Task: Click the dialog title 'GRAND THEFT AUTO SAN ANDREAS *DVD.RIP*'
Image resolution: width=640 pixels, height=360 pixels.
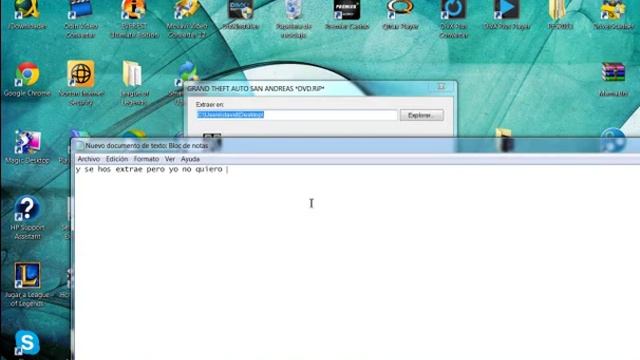Action: [x=256, y=89]
